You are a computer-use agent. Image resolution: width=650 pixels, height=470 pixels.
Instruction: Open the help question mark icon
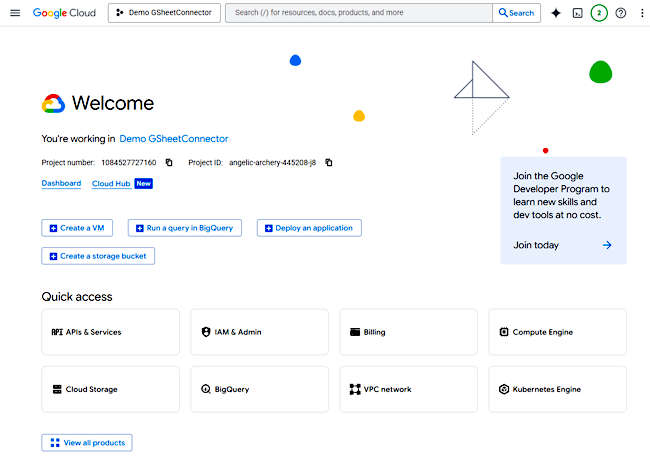coord(621,13)
